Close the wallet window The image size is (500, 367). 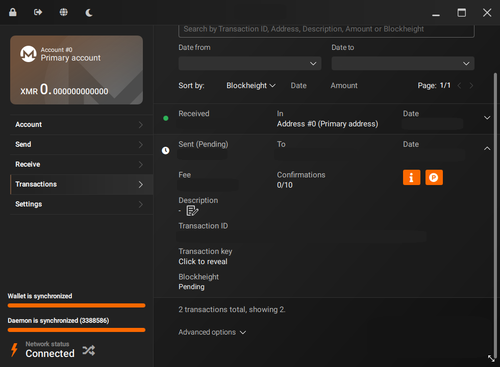(x=487, y=13)
